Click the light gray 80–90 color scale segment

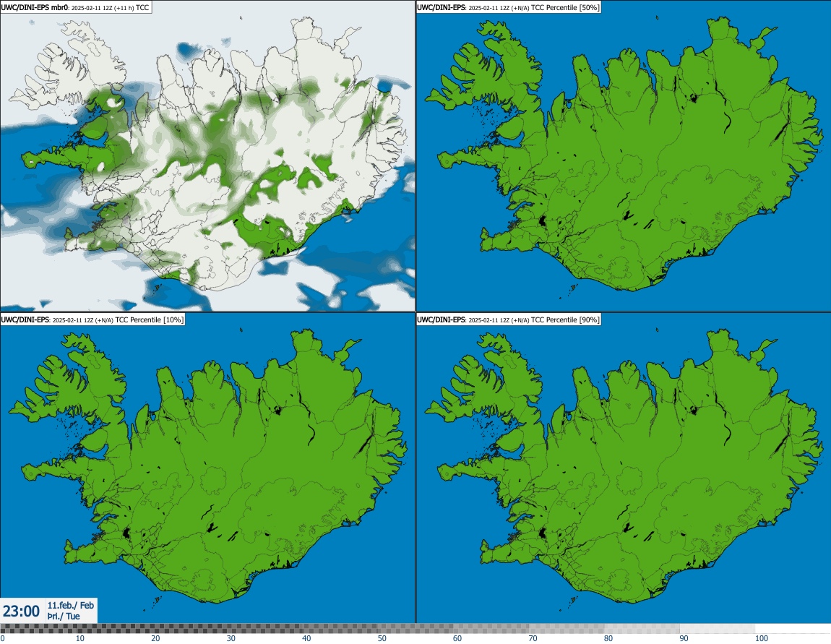click(x=642, y=629)
